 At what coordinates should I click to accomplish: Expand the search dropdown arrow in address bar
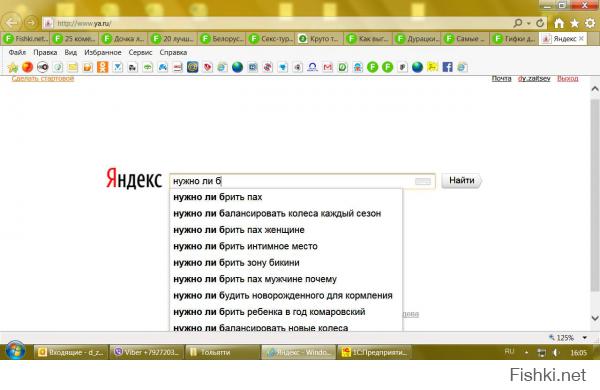[528, 23]
